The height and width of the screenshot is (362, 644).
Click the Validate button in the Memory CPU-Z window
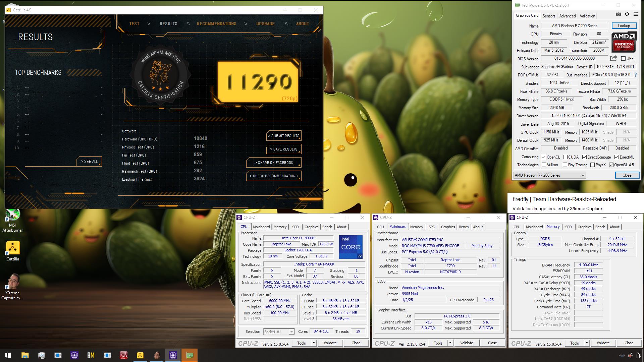pos(603,343)
